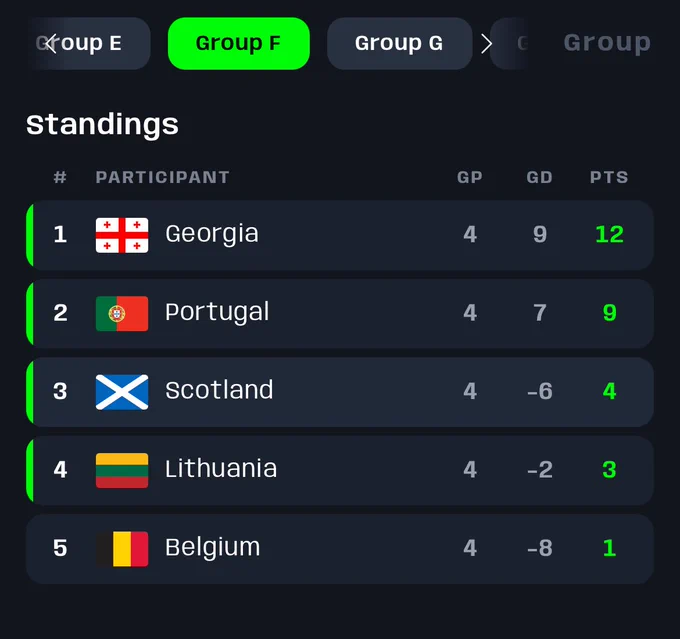Viewport: 680px width, 639px height.
Task: Open Lithuania team name
Action: click(x=221, y=469)
